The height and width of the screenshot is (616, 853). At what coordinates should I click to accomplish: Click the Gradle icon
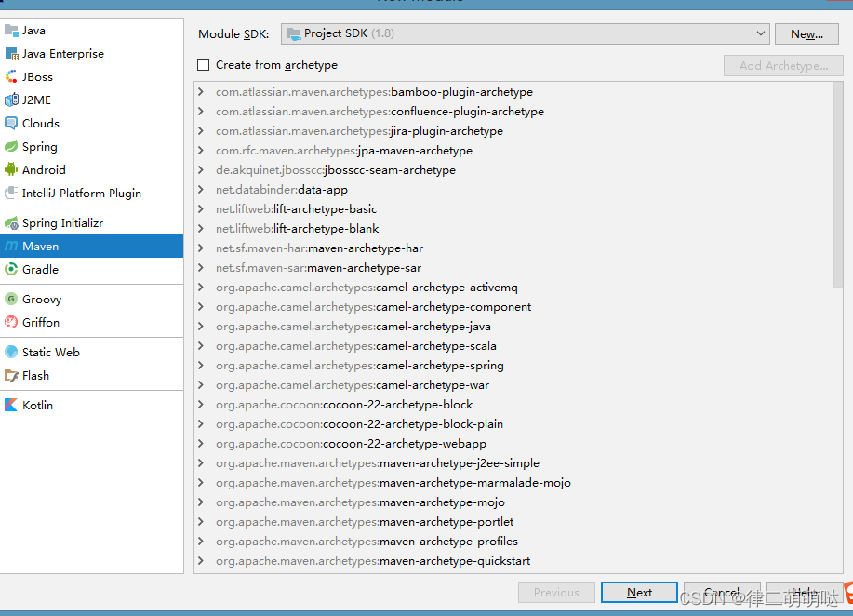pyautogui.click(x=11, y=269)
